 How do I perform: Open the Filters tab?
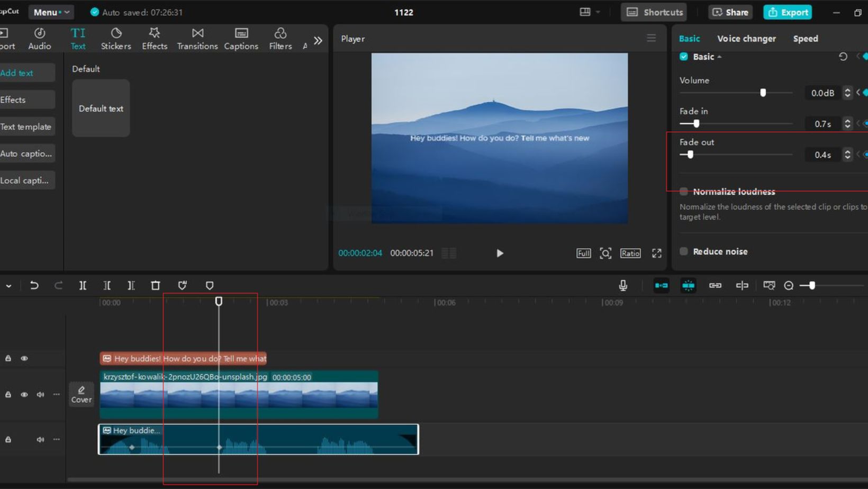(x=281, y=39)
